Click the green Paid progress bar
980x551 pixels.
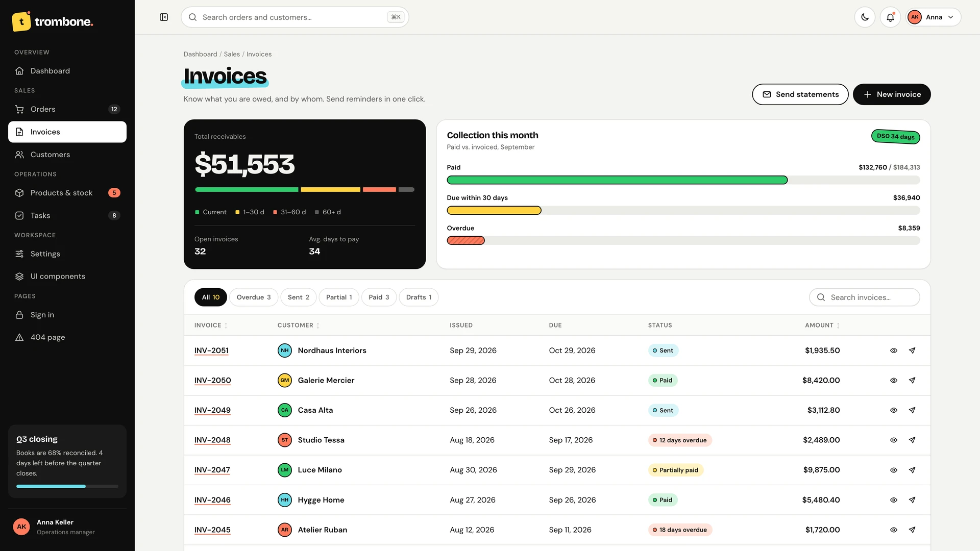click(x=617, y=180)
